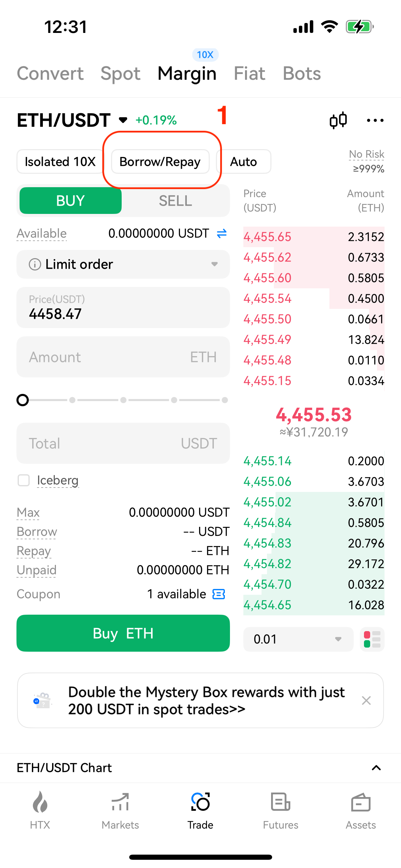401x868 pixels.
Task: Open the Assets tab in bottom bar
Action: pyautogui.click(x=361, y=810)
